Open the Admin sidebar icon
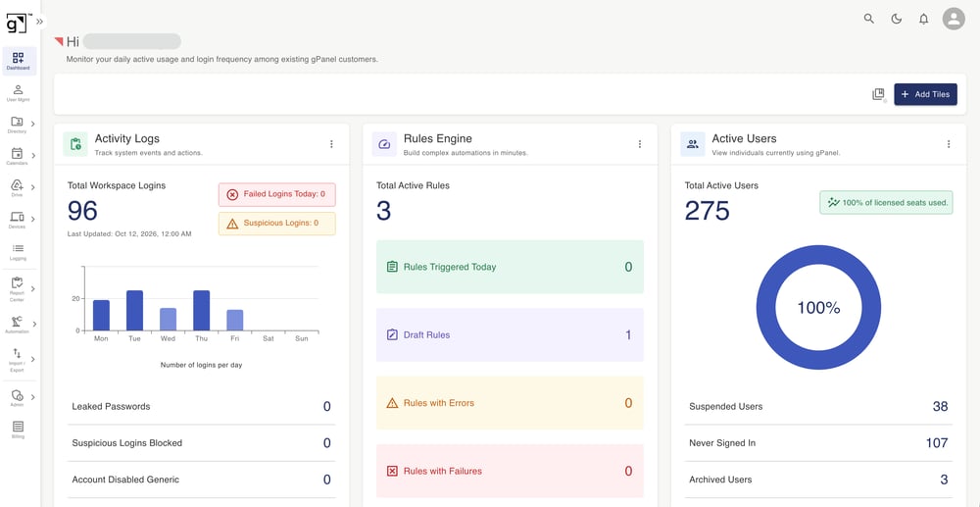This screenshot has height=507, width=980. tap(17, 396)
